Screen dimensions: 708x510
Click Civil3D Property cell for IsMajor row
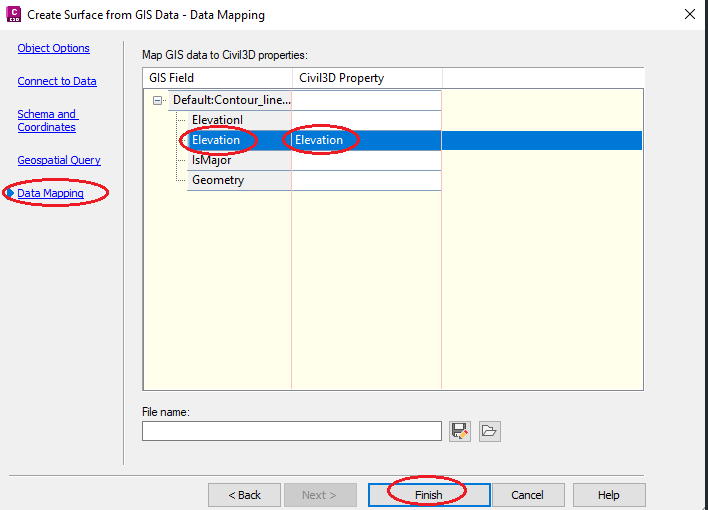pyautogui.click(x=366, y=160)
